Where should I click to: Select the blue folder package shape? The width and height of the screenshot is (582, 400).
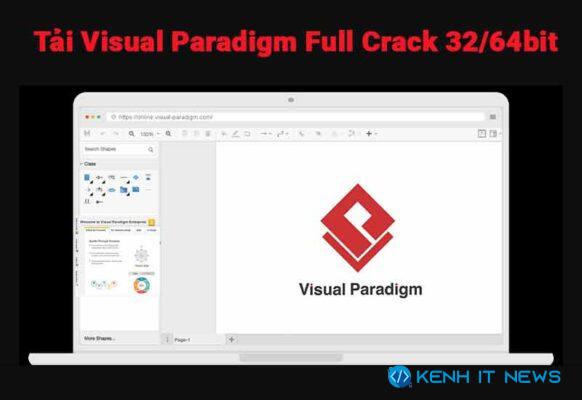pos(124,190)
